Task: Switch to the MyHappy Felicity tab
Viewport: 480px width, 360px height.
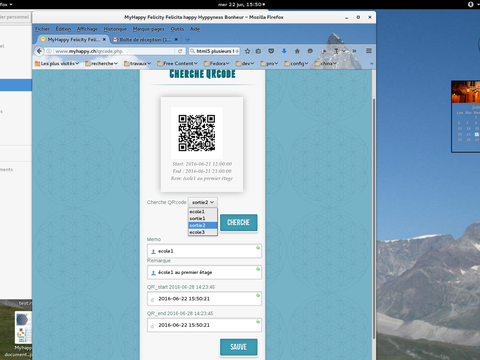Action: click(x=73, y=39)
